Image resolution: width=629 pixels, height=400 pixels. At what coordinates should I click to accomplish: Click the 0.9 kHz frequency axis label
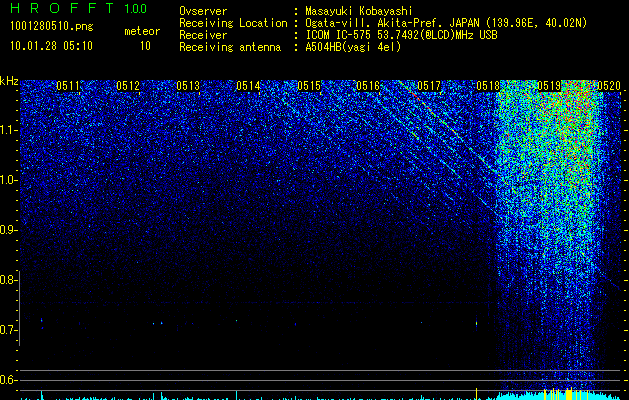pos(8,230)
